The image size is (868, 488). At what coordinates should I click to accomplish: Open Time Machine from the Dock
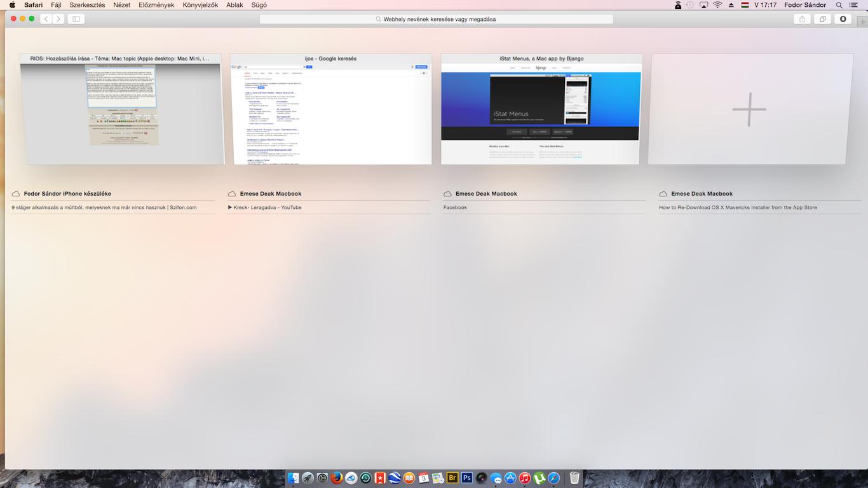point(365,478)
